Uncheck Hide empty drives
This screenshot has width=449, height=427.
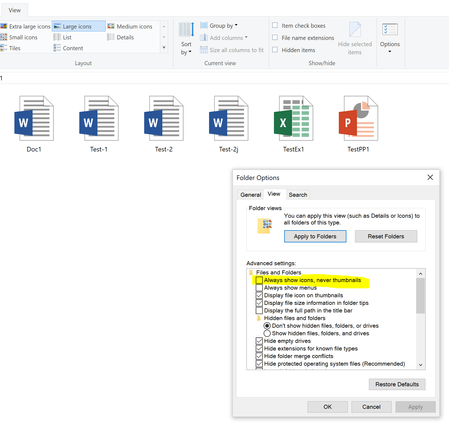259,341
